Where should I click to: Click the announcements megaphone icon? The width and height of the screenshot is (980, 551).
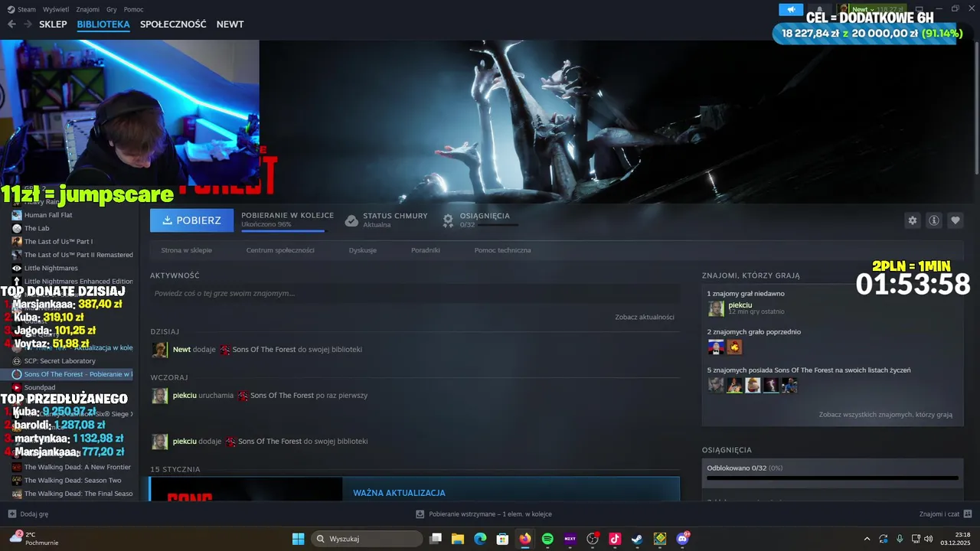click(791, 10)
